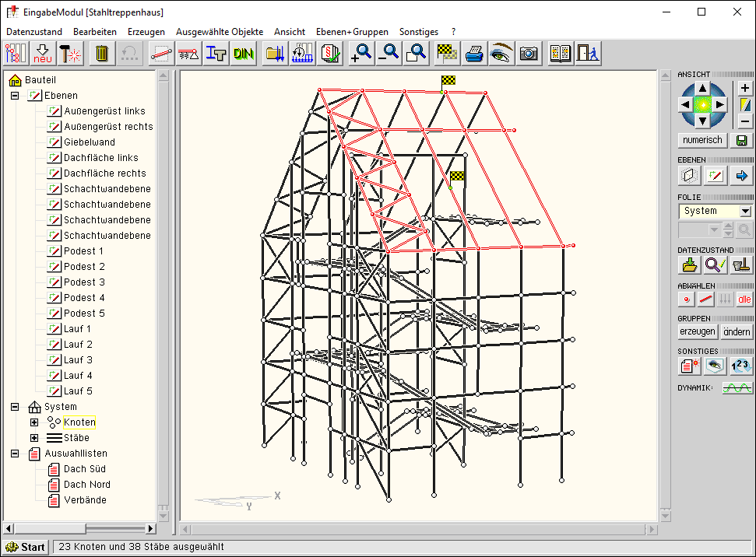Collapse the Ebenen tree node
The image size is (756, 557).
click(15, 96)
